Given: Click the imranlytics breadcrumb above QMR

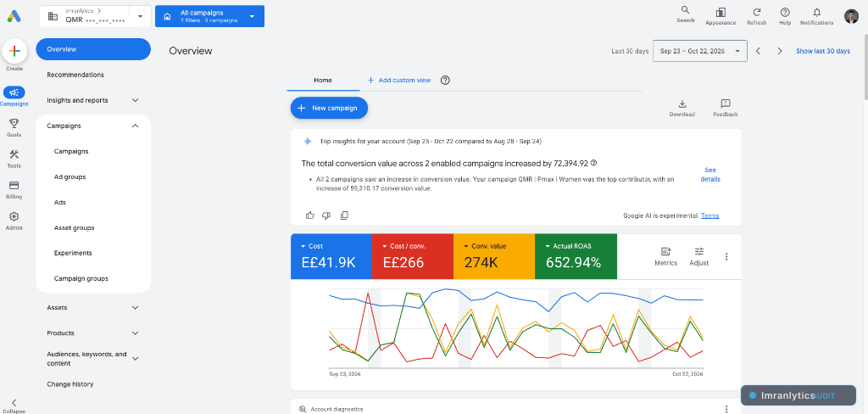Looking at the screenshot, I should click(x=80, y=10).
